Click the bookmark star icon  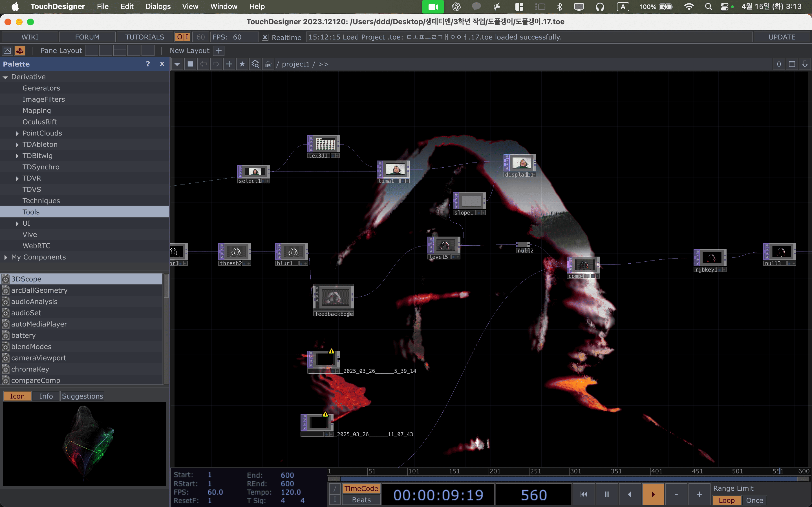(242, 64)
